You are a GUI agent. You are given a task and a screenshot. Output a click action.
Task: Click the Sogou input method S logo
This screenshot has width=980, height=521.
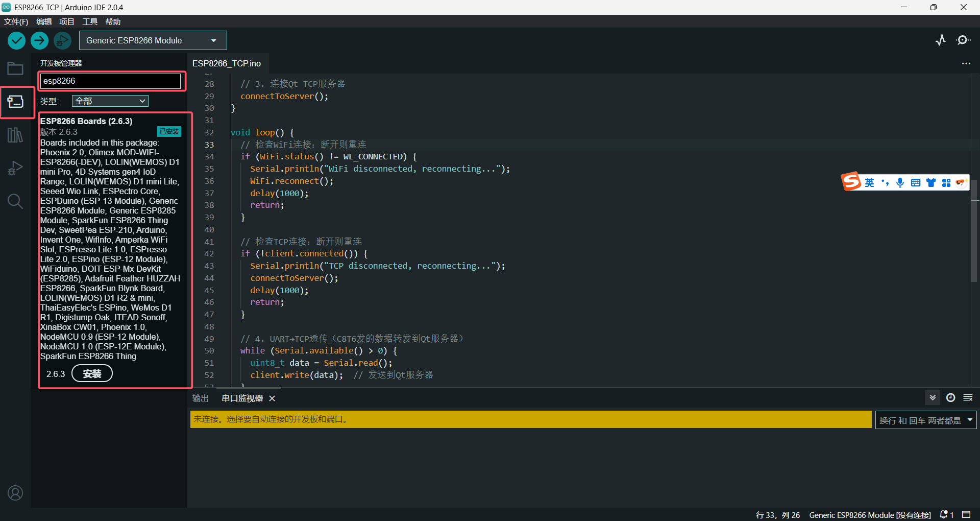(851, 181)
